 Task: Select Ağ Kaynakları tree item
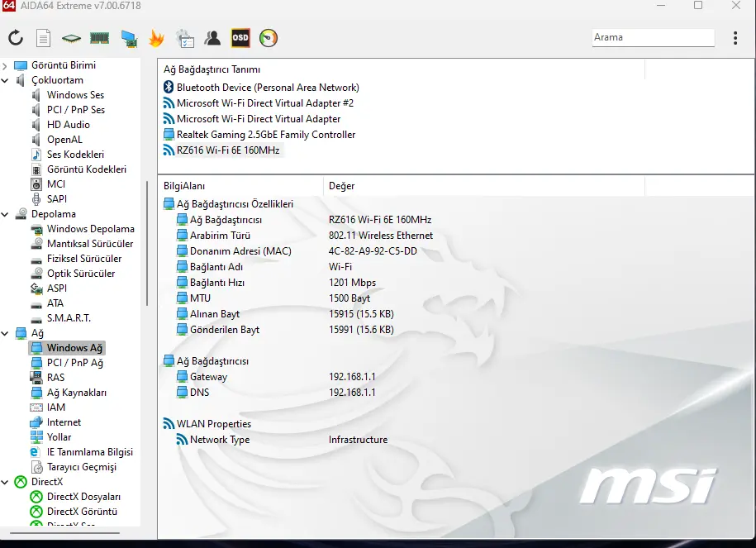click(77, 393)
